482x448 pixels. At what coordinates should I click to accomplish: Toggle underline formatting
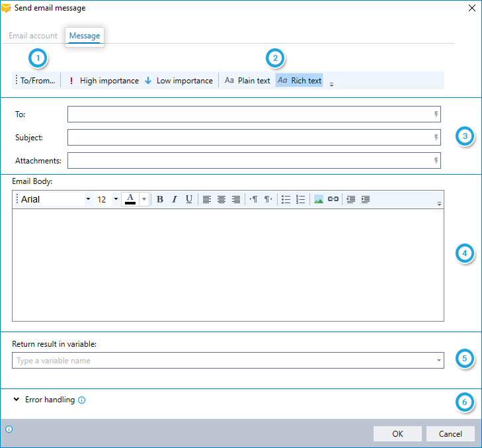coord(189,199)
